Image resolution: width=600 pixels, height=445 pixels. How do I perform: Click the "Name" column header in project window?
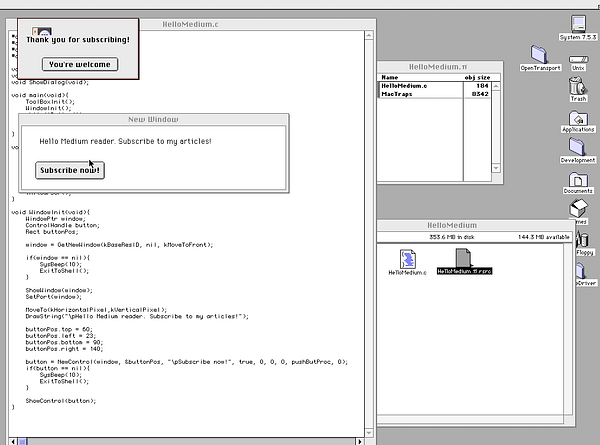tap(390, 77)
